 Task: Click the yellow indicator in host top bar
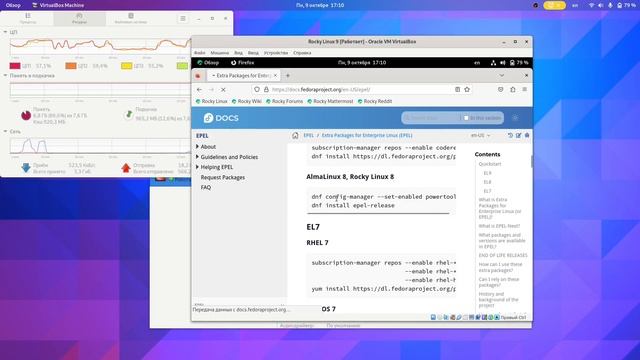tap(555, 5)
